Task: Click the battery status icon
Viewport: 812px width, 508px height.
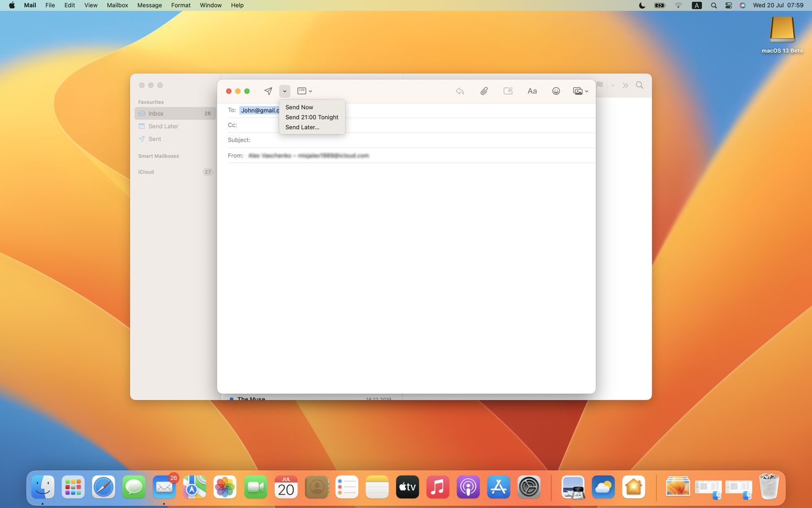Action: [659, 5]
